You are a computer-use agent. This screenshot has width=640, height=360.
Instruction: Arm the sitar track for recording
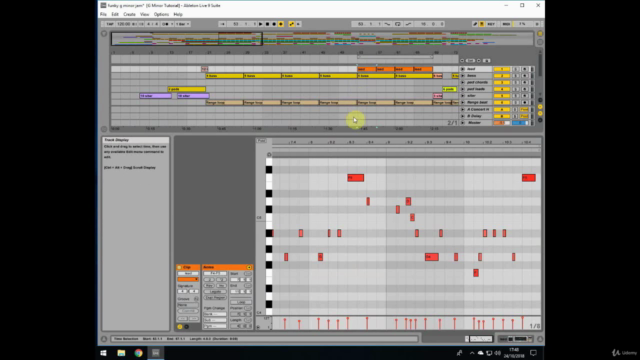point(525,96)
